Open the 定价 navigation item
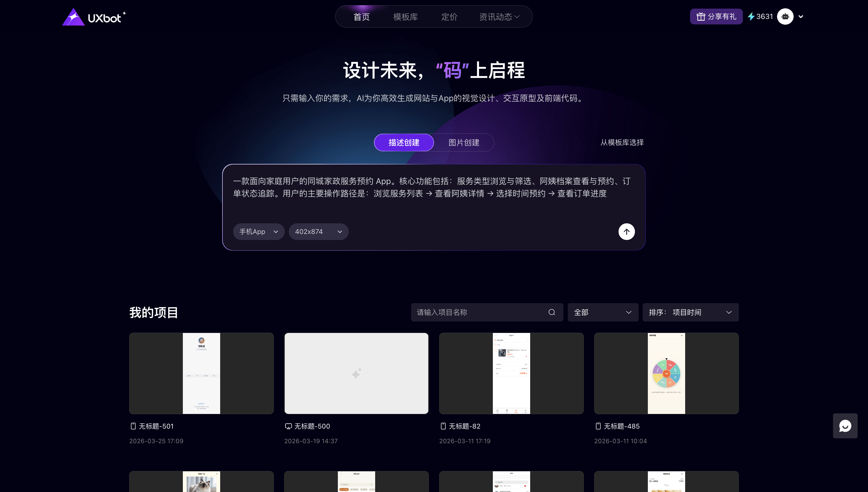 click(x=449, y=17)
